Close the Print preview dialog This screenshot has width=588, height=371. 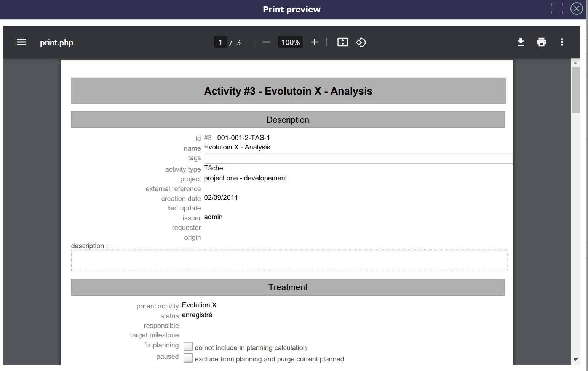point(577,9)
